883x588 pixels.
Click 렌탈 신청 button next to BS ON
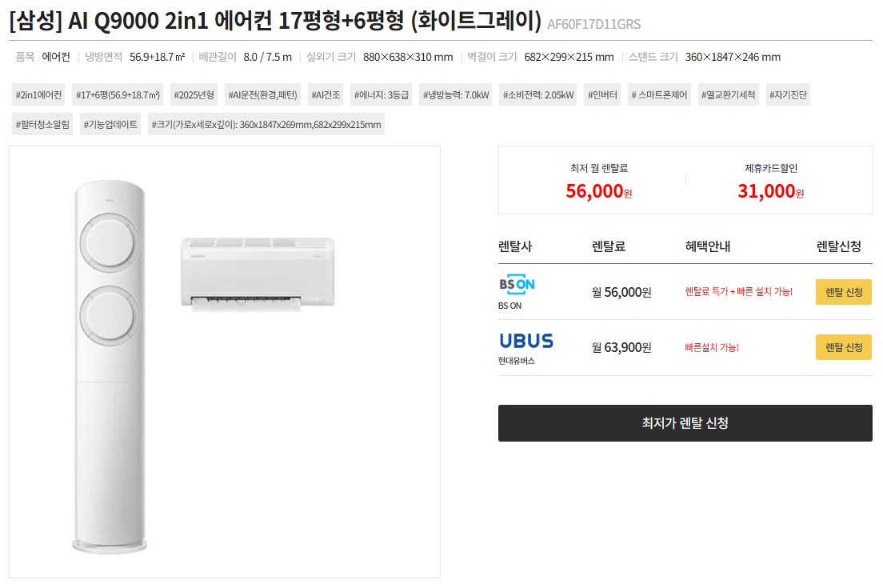pyautogui.click(x=843, y=292)
